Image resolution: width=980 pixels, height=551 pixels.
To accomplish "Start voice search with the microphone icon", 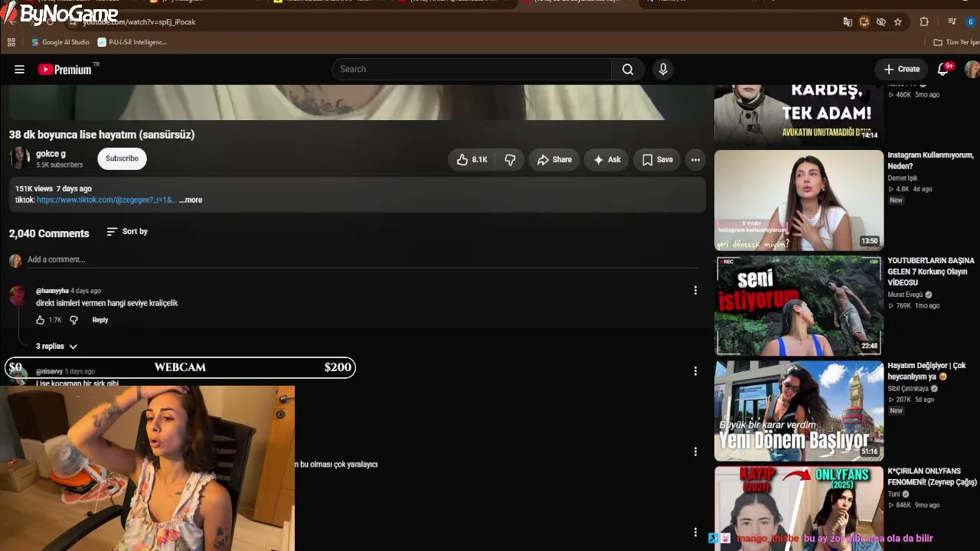I will coord(663,70).
